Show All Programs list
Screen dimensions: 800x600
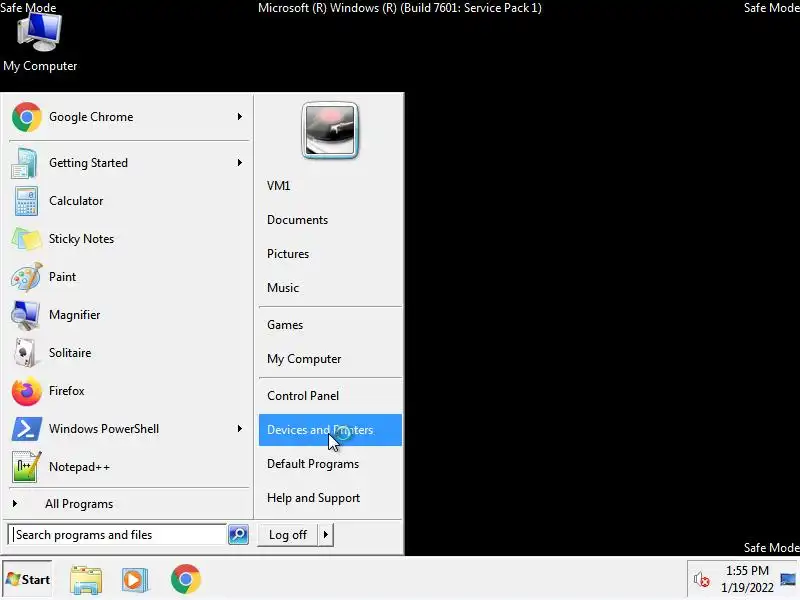pos(128,504)
